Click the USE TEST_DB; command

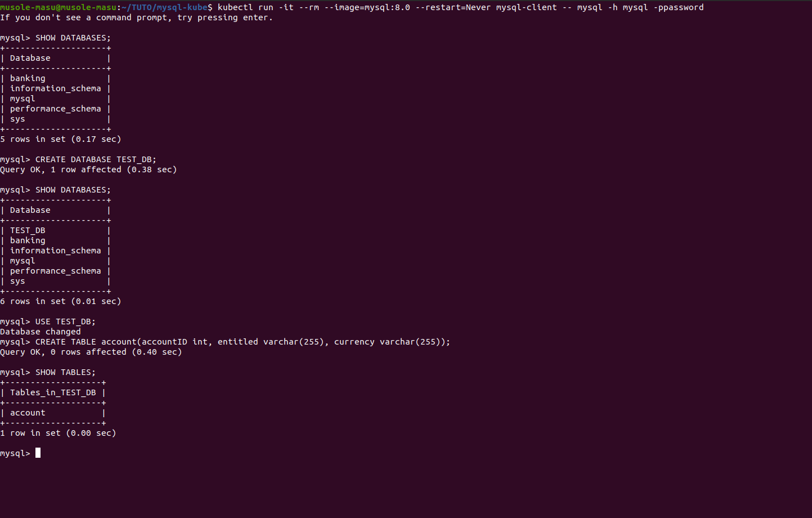65,321
